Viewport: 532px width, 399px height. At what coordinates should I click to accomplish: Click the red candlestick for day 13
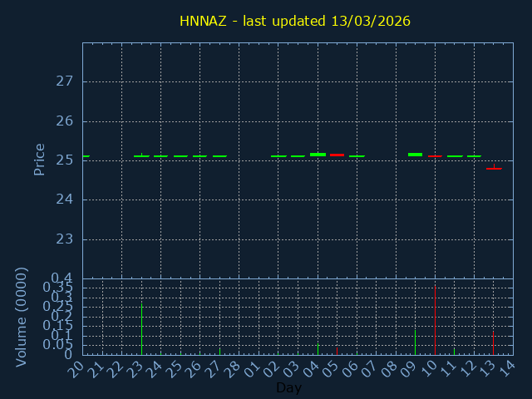click(x=494, y=168)
